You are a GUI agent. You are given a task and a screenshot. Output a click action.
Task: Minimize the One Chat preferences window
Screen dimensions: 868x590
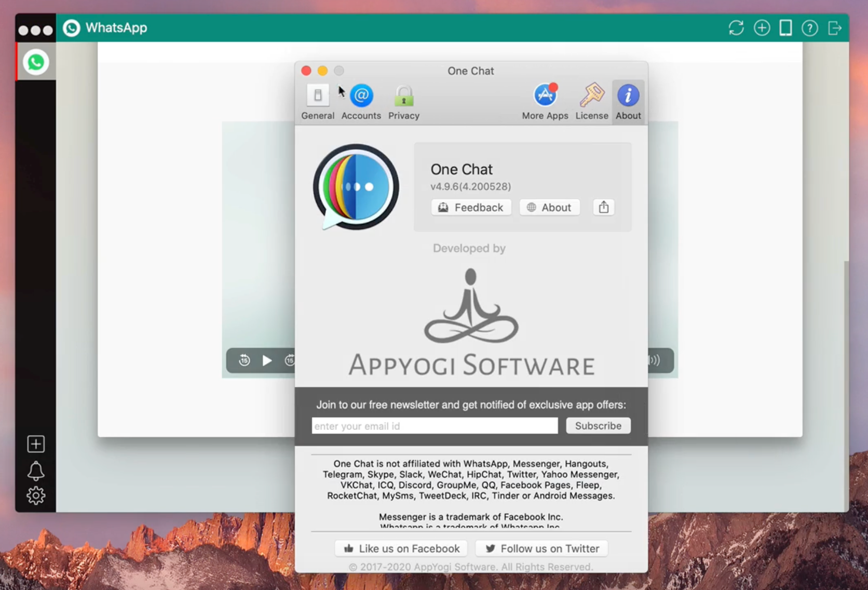tap(322, 71)
